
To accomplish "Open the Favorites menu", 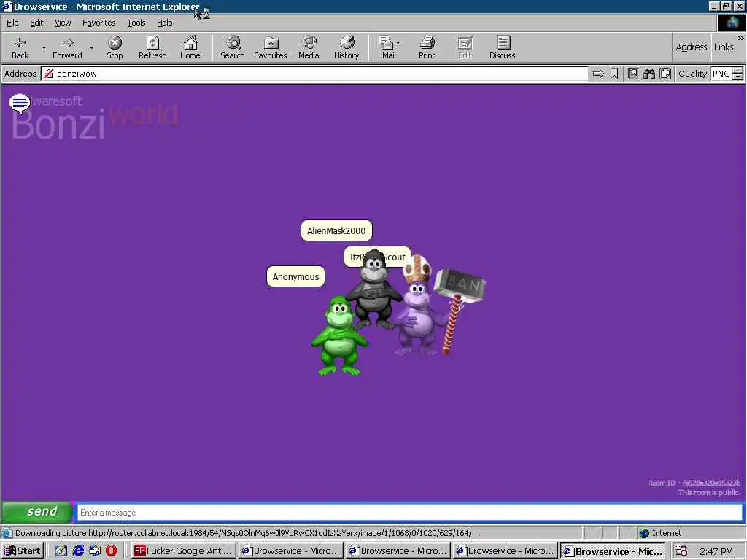I will click(x=98, y=23).
